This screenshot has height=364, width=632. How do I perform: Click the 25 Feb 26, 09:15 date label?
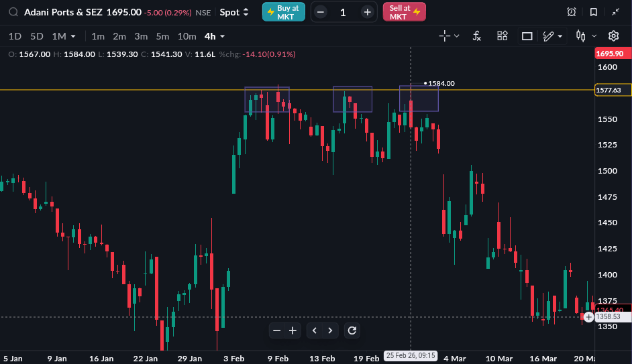click(411, 355)
